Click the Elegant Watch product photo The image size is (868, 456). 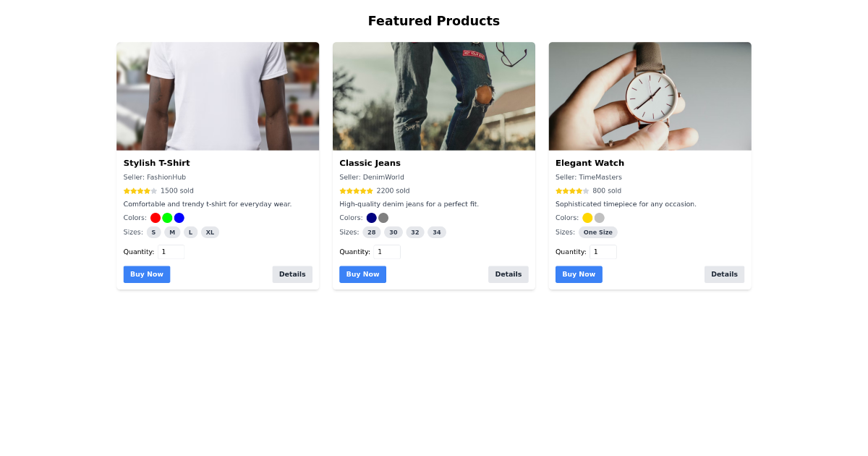click(x=650, y=96)
